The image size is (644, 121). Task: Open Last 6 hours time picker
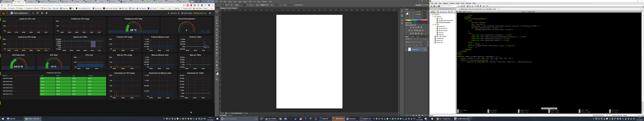[187, 13]
